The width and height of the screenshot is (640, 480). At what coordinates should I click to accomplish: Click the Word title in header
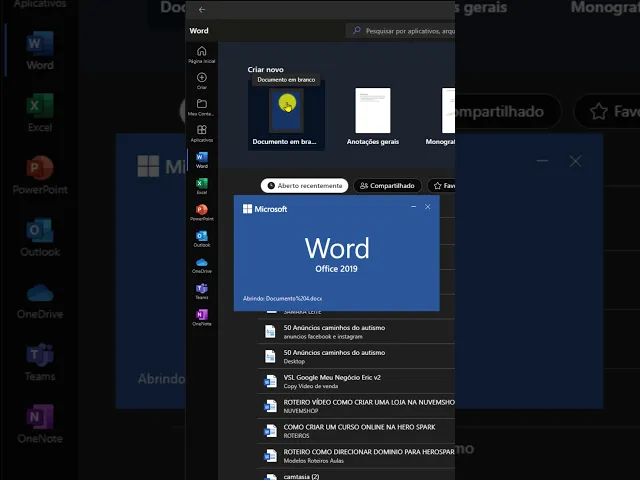(199, 31)
